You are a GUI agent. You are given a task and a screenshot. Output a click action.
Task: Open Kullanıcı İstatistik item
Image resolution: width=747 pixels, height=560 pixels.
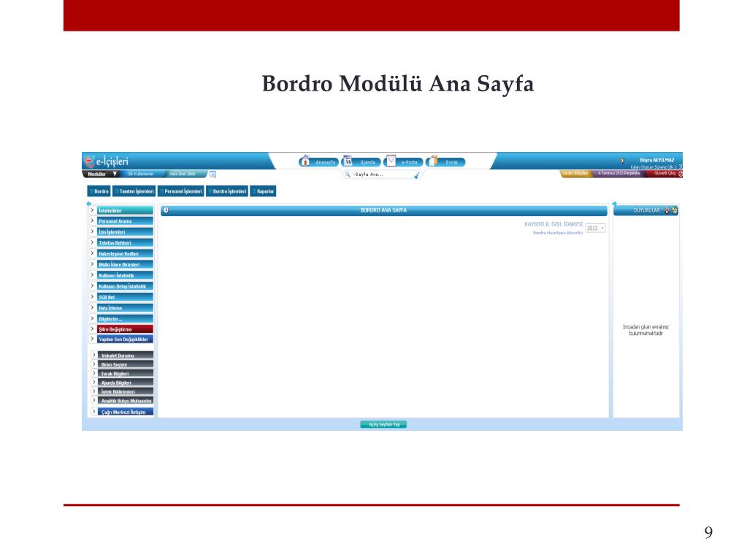tap(126, 275)
